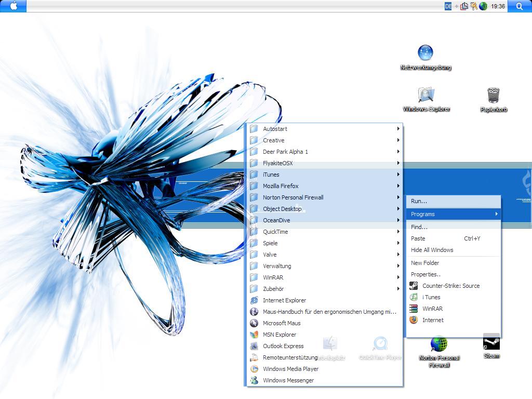Check the 19:36 clock
This screenshot has width=532, height=399.
pos(498,6)
